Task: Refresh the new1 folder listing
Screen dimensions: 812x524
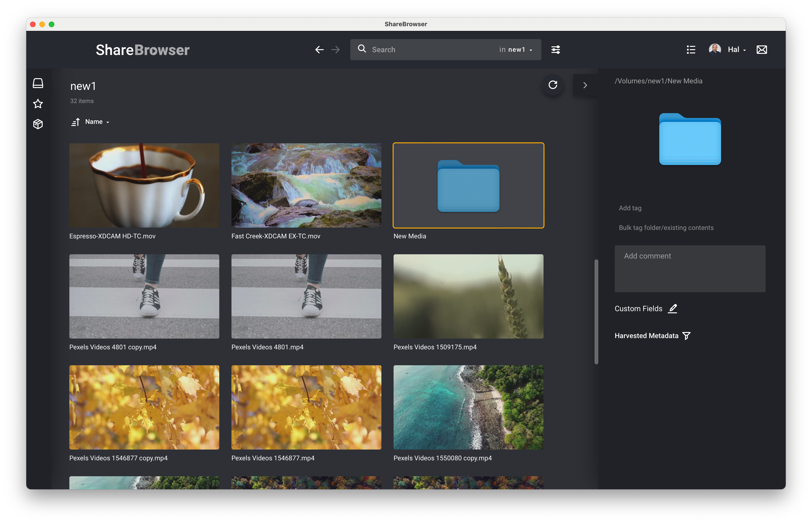Action: [553, 85]
